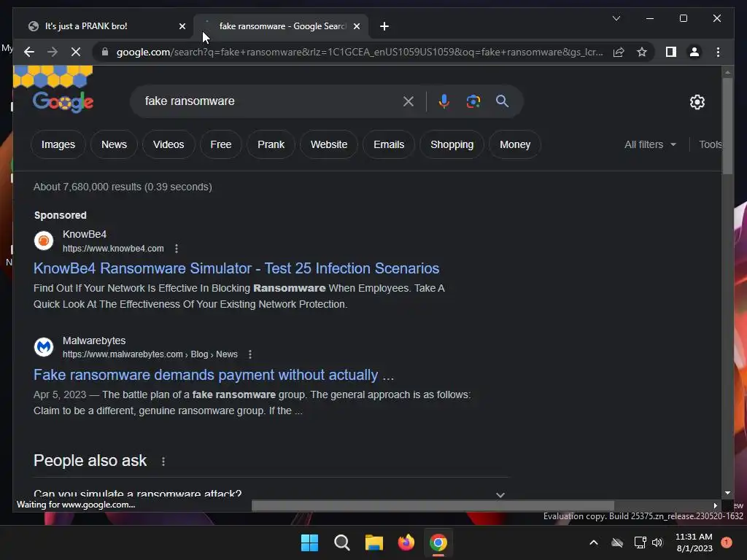Apply the Free filter chip
747x560 pixels.
221,144
